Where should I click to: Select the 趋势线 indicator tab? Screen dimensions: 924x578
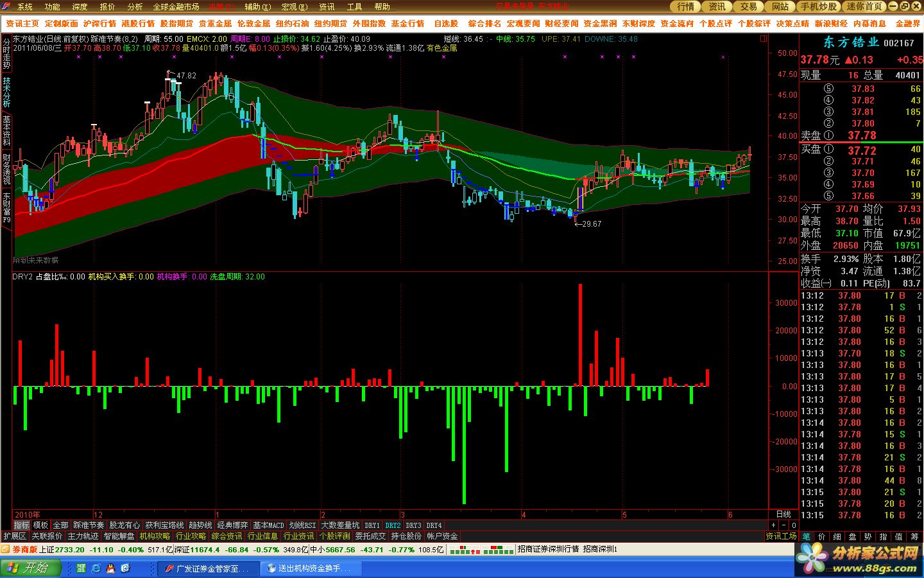coord(200,525)
